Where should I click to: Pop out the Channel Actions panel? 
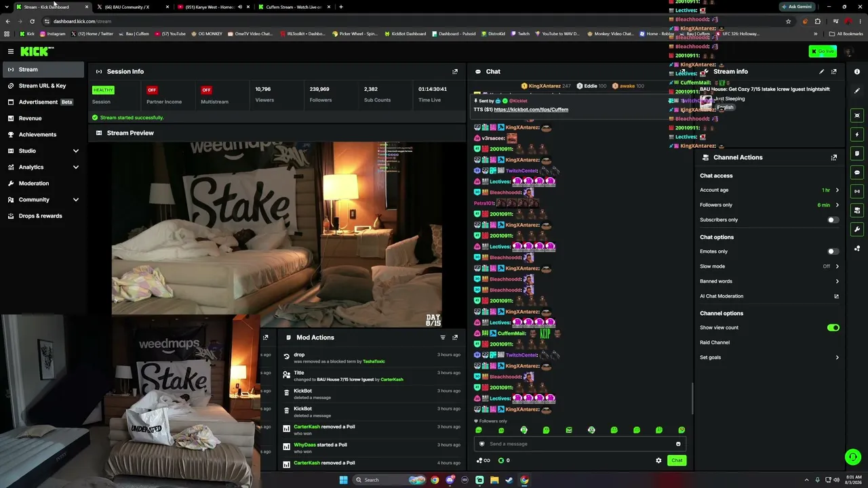point(834,157)
